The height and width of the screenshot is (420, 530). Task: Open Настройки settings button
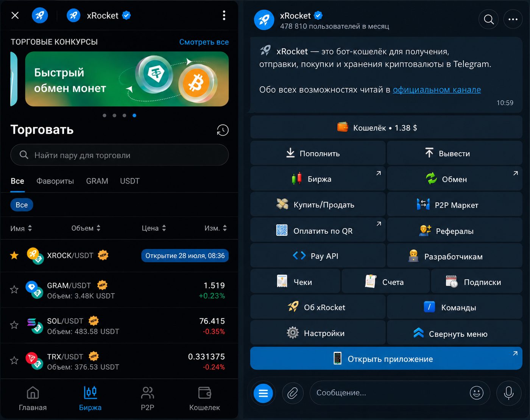[318, 333]
